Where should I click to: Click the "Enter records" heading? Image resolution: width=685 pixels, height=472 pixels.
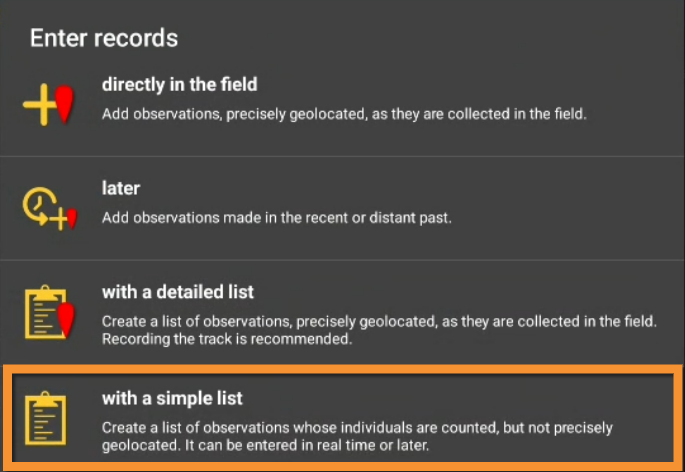point(104,39)
